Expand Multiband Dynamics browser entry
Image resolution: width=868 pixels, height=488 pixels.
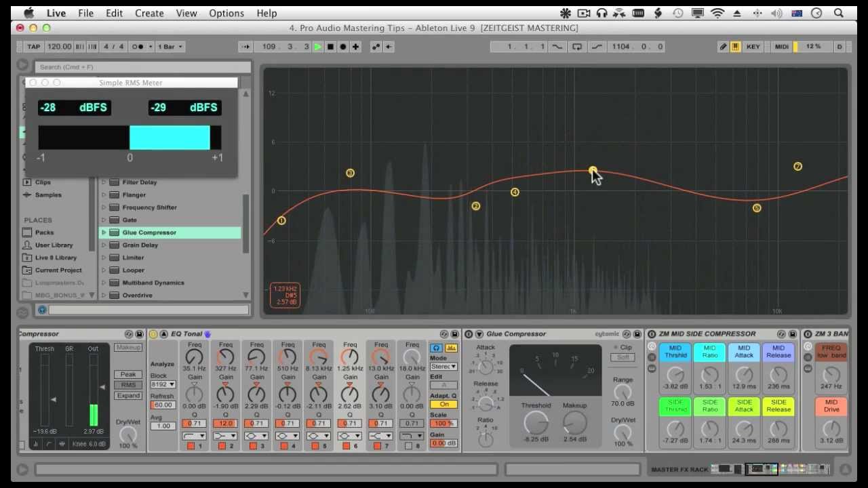[x=104, y=283]
